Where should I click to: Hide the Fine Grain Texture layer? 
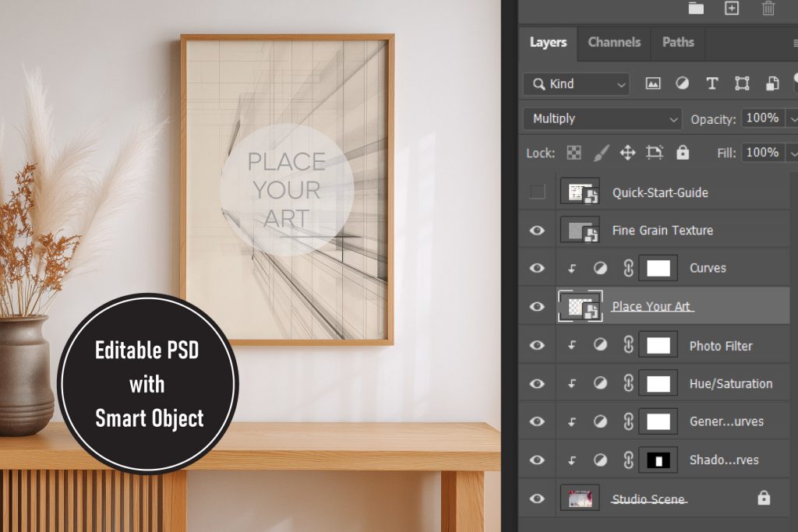[x=537, y=231]
